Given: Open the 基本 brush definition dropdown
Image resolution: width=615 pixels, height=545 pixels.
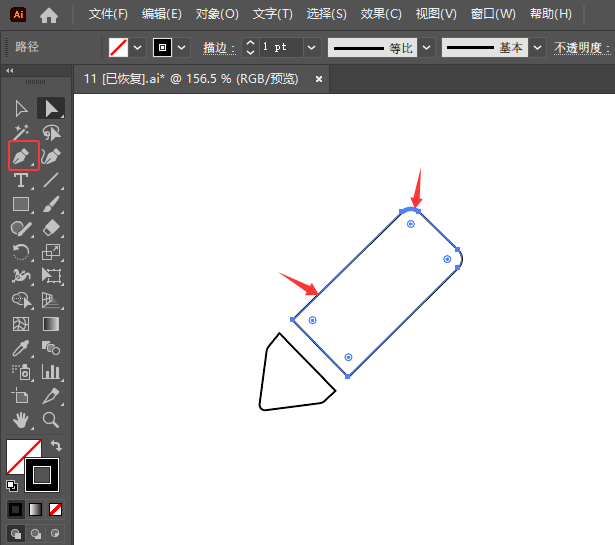Looking at the screenshot, I should click(x=537, y=48).
